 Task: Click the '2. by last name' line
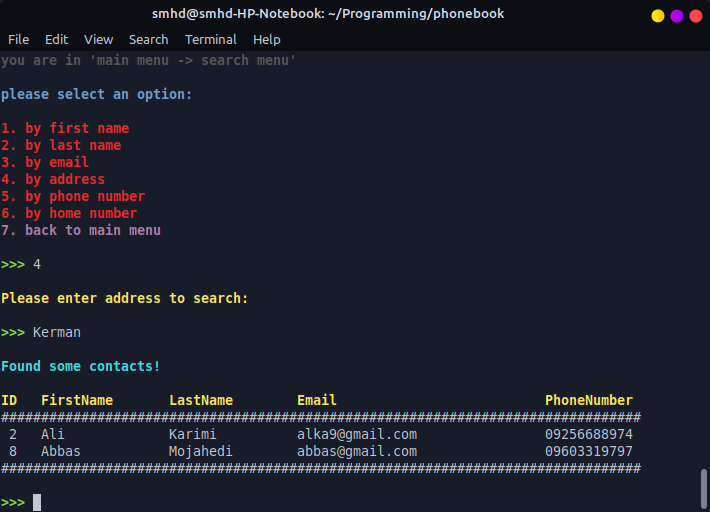[61, 145]
